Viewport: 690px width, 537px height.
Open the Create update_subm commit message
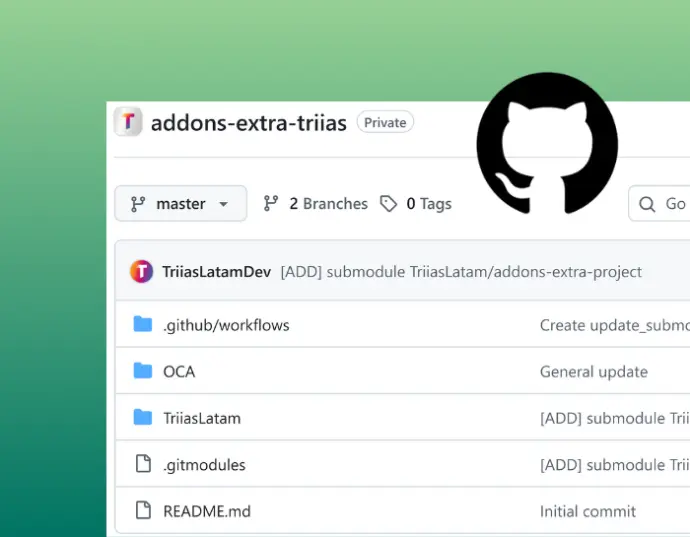615,325
